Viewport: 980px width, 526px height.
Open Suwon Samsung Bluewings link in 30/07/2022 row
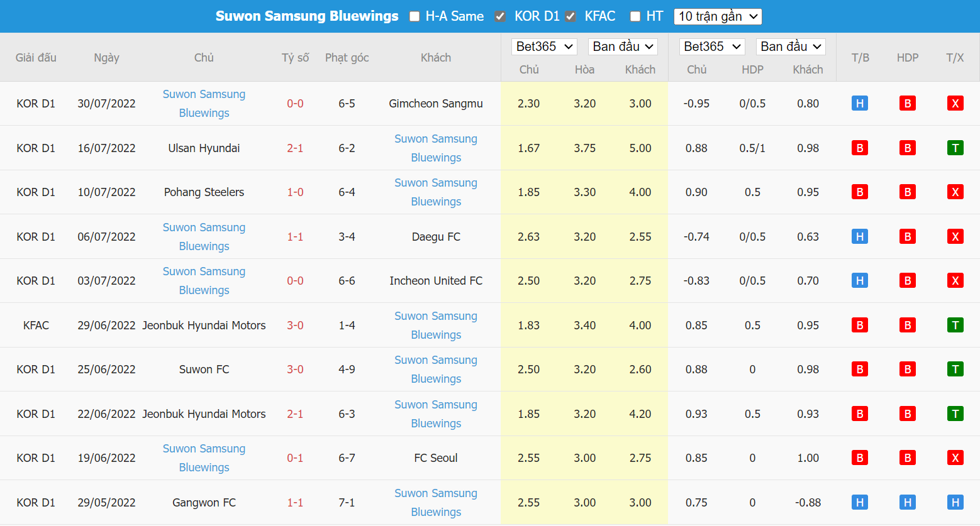(x=204, y=104)
